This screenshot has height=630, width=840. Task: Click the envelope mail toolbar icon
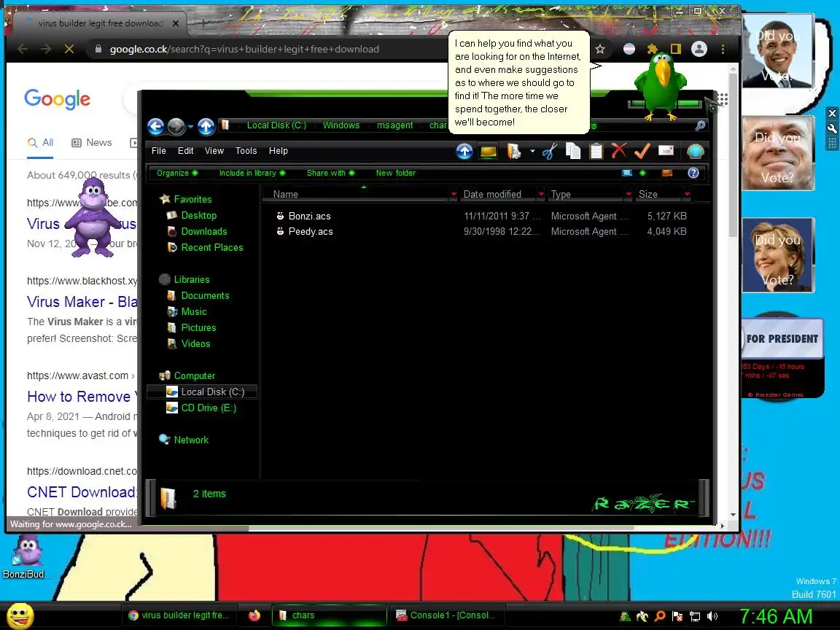pyautogui.click(x=665, y=150)
